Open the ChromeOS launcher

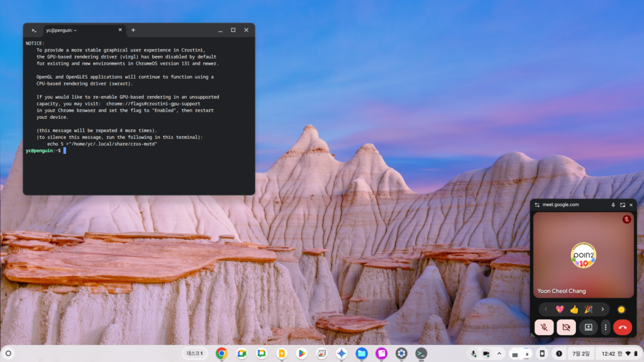8,353
